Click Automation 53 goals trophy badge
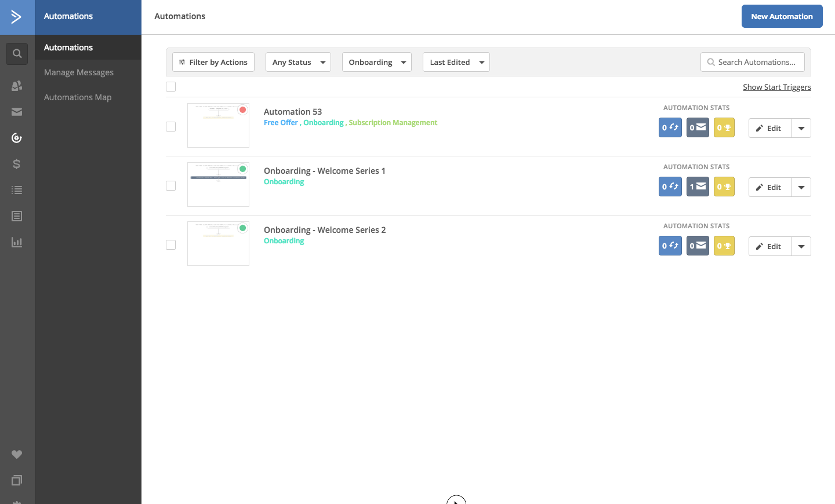This screenshot has width=835, height=504. point(724,128)
